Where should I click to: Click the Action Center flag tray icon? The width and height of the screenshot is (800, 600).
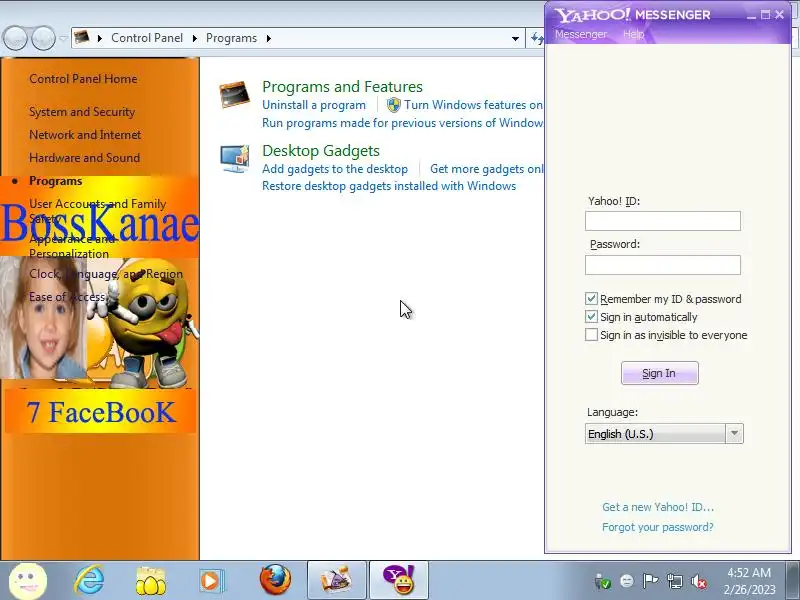[x=650, y=581]
